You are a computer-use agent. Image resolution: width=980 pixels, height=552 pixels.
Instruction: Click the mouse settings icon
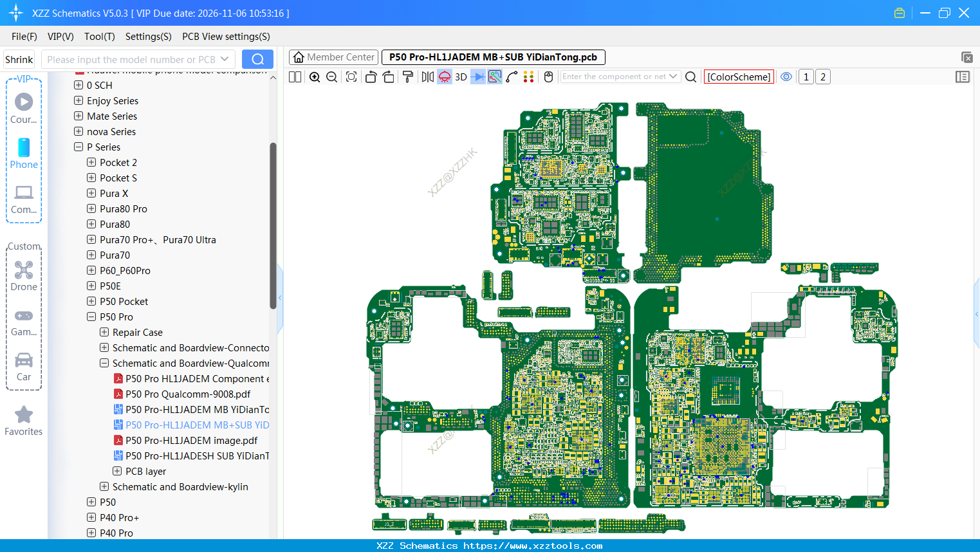548,77
